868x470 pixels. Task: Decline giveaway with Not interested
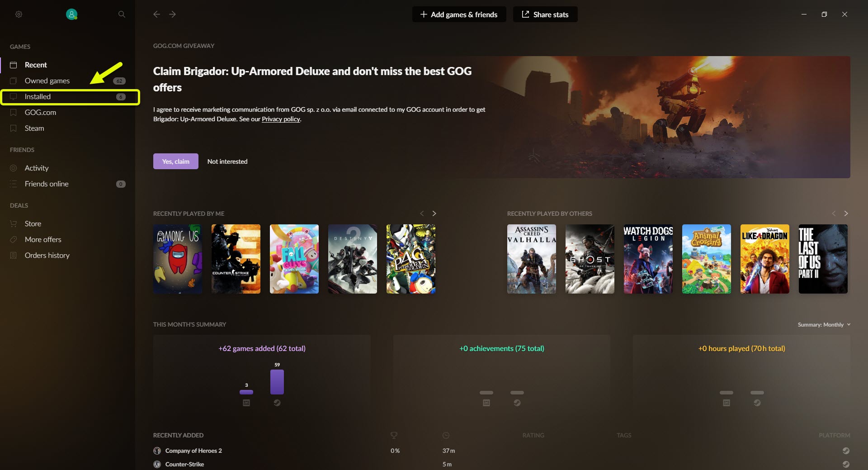tap(227, 161)
